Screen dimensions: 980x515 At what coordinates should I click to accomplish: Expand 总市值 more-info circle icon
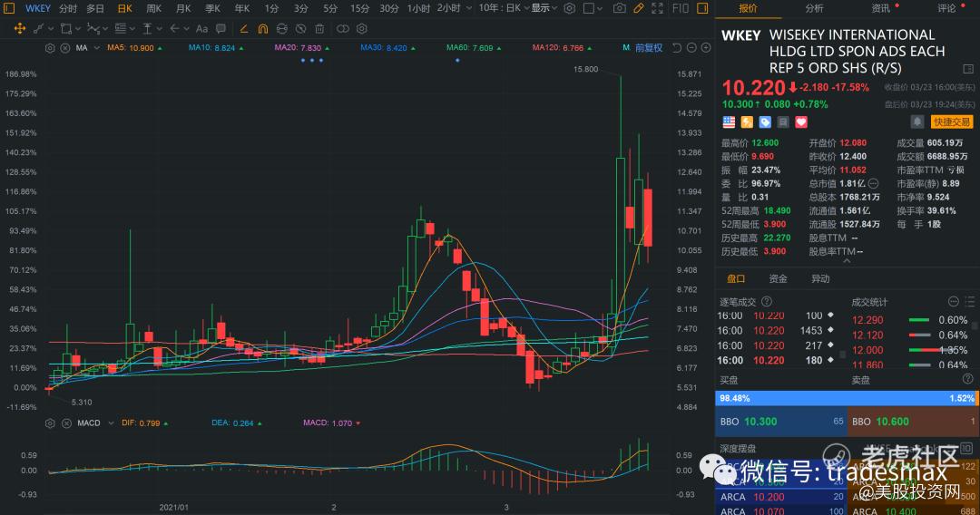[x=873, y=183]
